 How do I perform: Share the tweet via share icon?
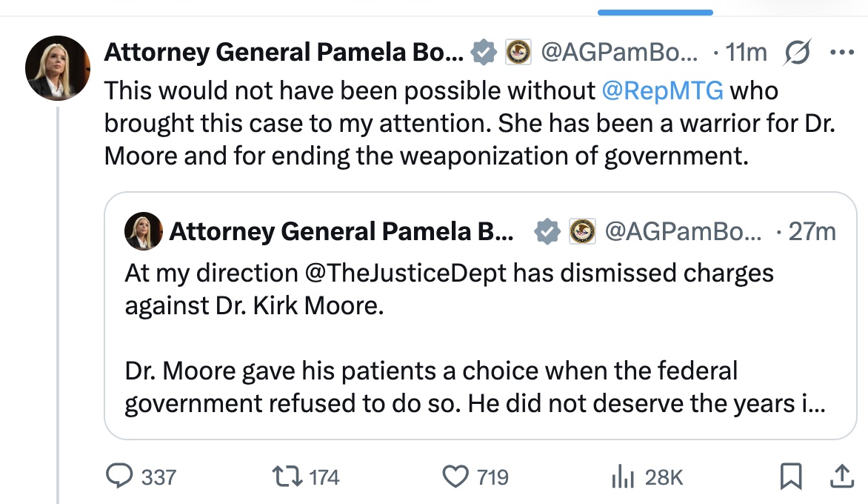(x=840, y=477)
